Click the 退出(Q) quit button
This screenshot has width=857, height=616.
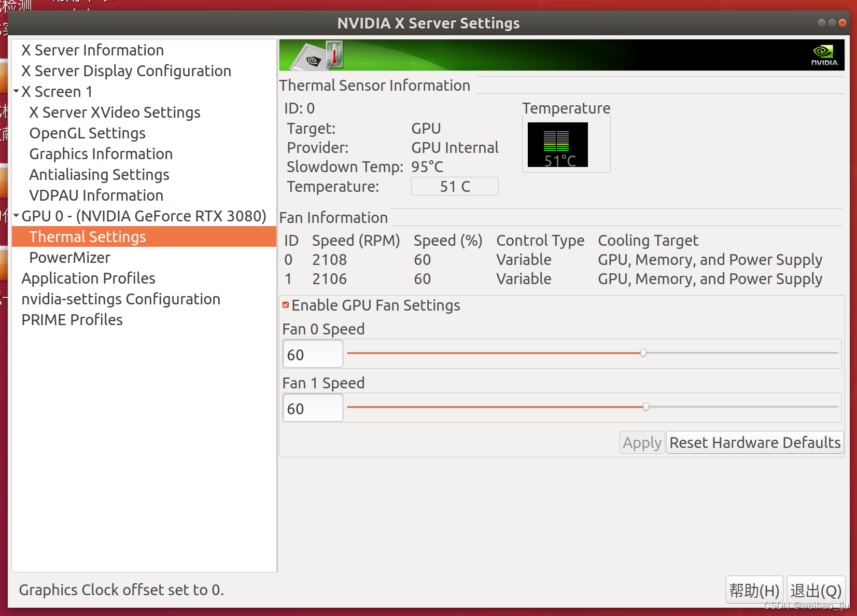[x=816, y=590]
